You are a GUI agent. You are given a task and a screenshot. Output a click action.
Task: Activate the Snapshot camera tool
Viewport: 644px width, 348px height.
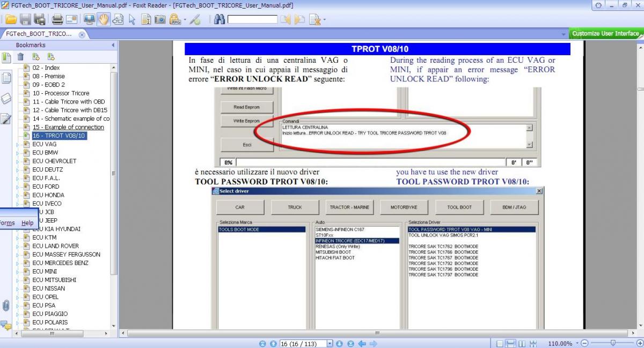(x=160, y=20)
